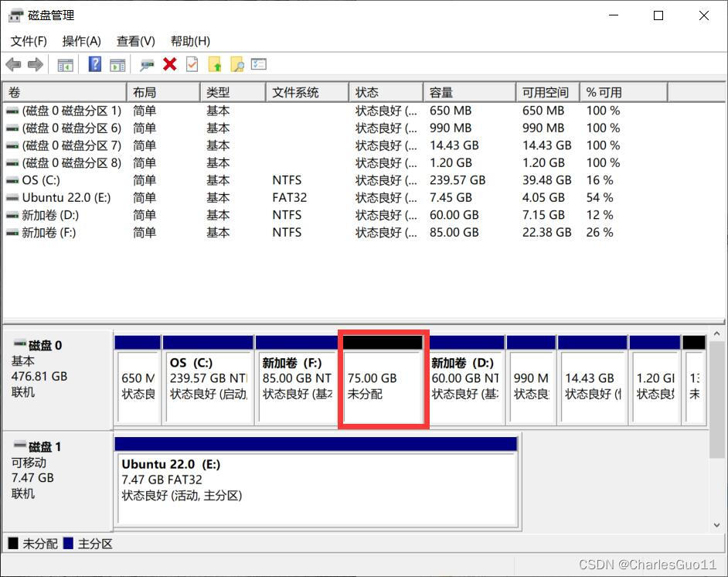Open the 操作(A) menu

pos(82,41)
